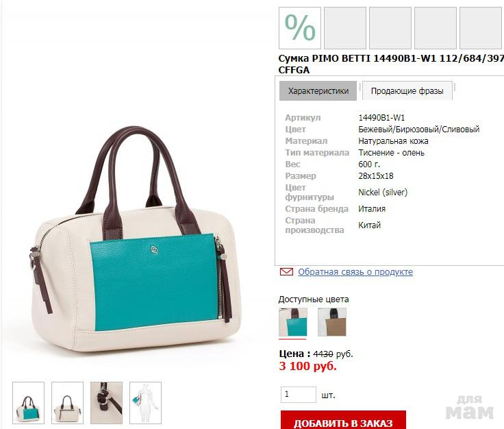
Task: Click the ДОБАВИТЬ В ЗАКАЗ button
Action: point(343,420)
